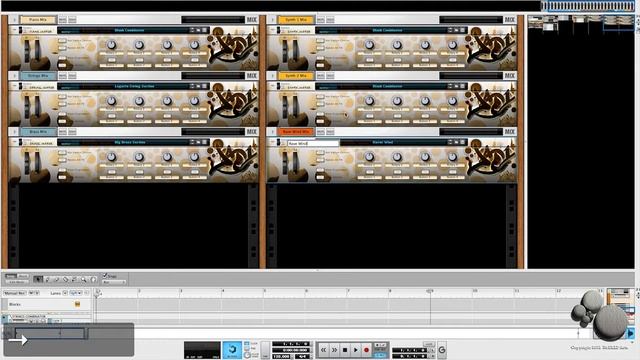
Task: Switch to Song view tab in sequencer
Action: point(11,276)
